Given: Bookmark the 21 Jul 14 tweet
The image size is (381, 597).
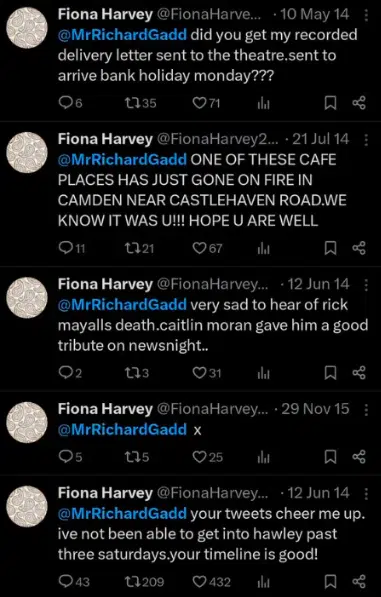Looking at the screenshot, I should point(330,248).
